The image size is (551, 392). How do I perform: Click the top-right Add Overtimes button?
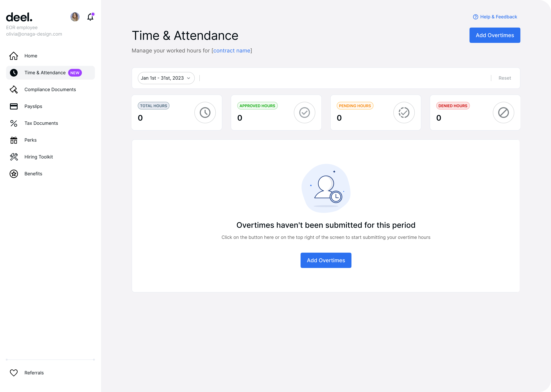[495, 35]
